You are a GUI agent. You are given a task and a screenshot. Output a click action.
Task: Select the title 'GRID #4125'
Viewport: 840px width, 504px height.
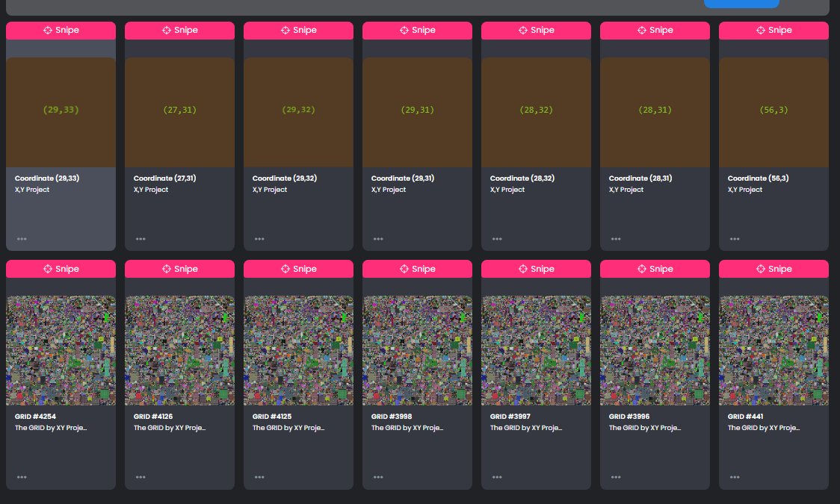272,416
